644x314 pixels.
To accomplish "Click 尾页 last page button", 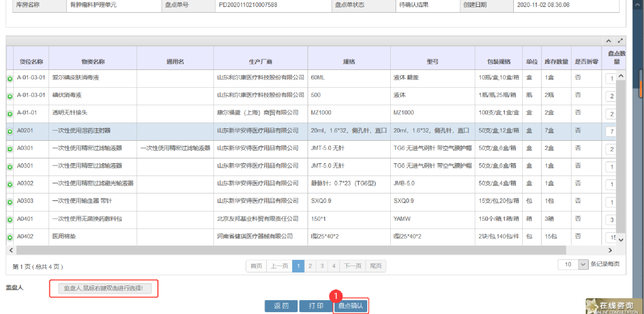I will pyautogui.click(x=376, y=266).
